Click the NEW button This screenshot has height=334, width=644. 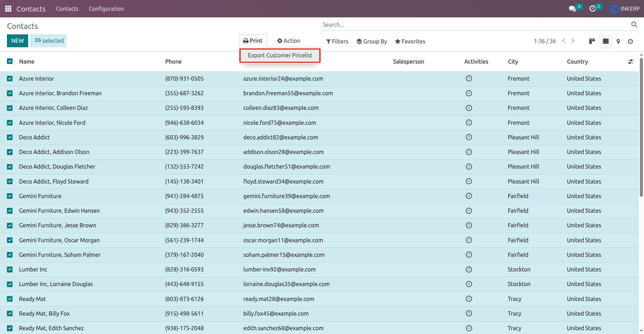(17, 41)
